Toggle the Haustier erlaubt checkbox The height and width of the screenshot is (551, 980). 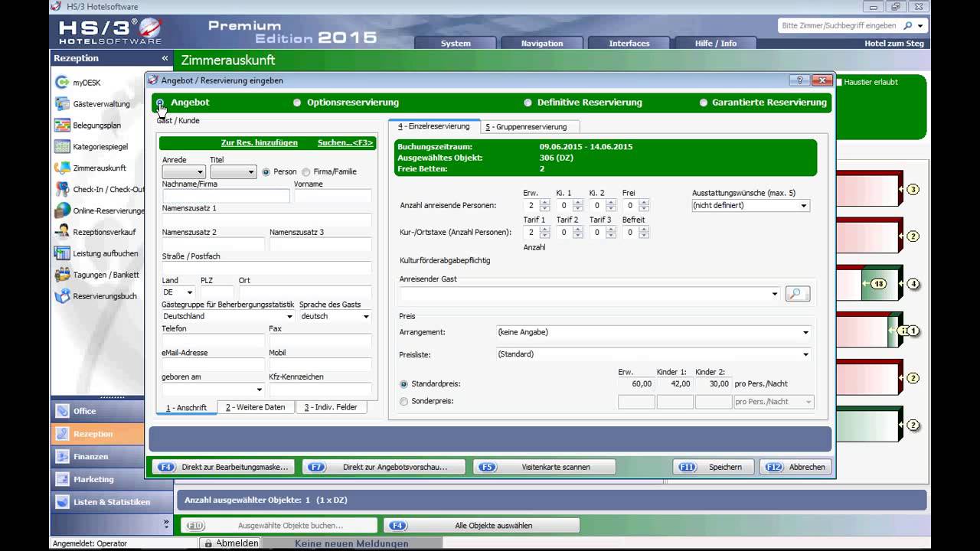click(x=839, y=82)
